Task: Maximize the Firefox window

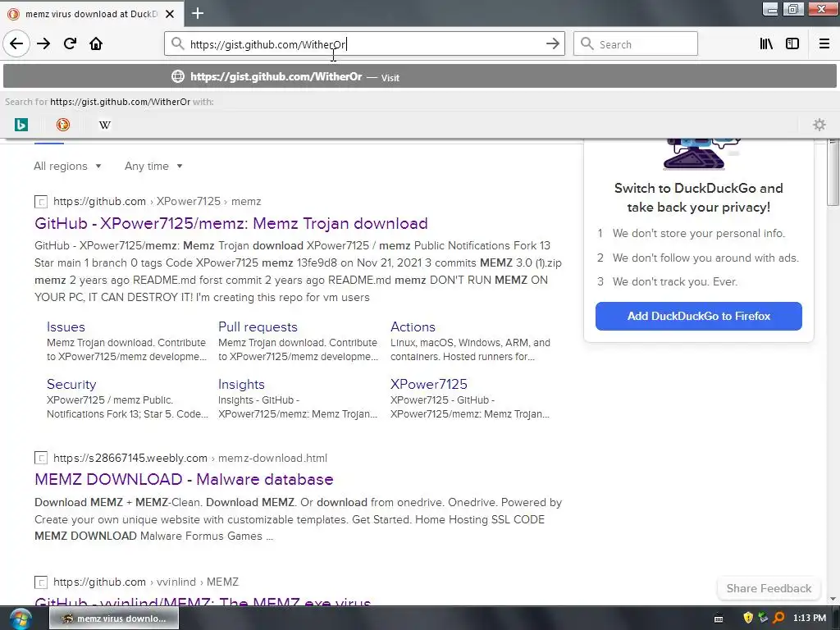Action: tap(793, 8)
